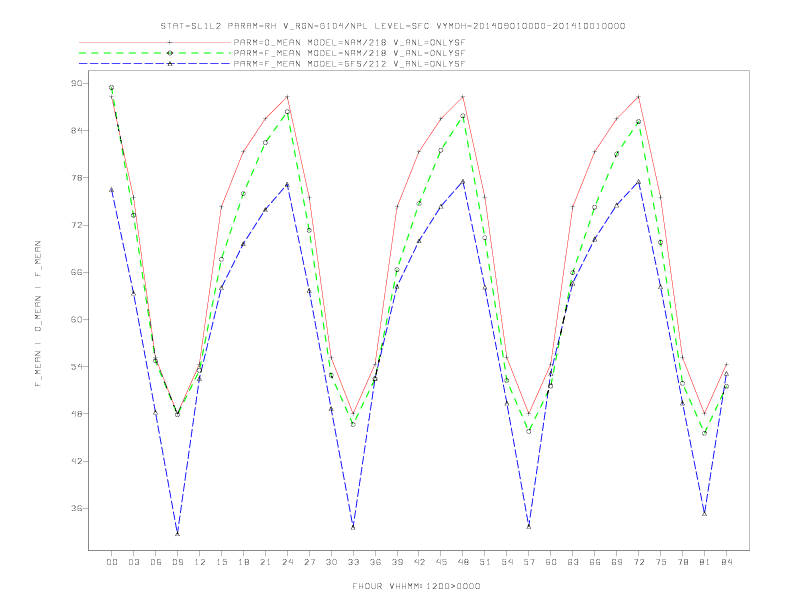
Task: Click the x-axis label FHOUR VHHMM: 1200>0000
Action: pos(416,586)
